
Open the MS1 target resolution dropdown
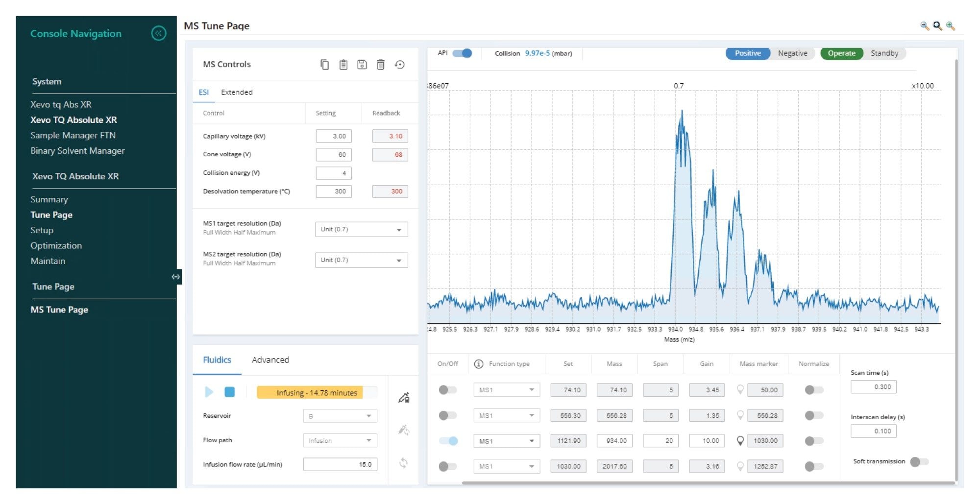pos(361,229)
